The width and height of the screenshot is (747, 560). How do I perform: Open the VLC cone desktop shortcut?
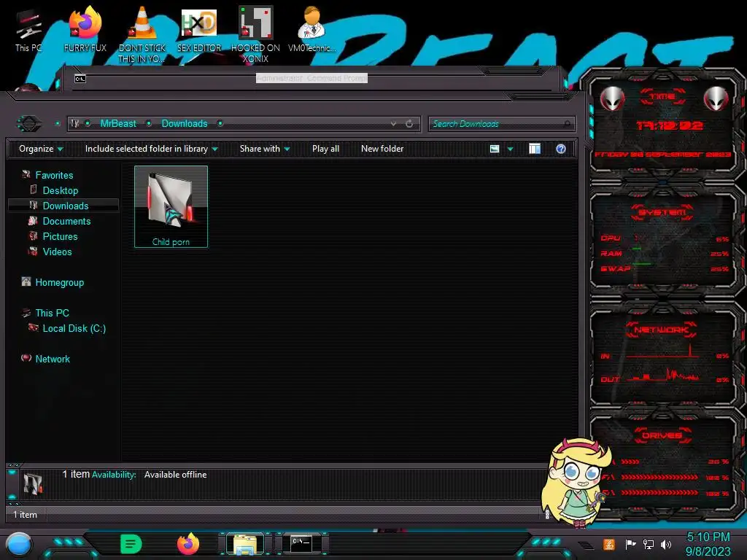point(142,34)
